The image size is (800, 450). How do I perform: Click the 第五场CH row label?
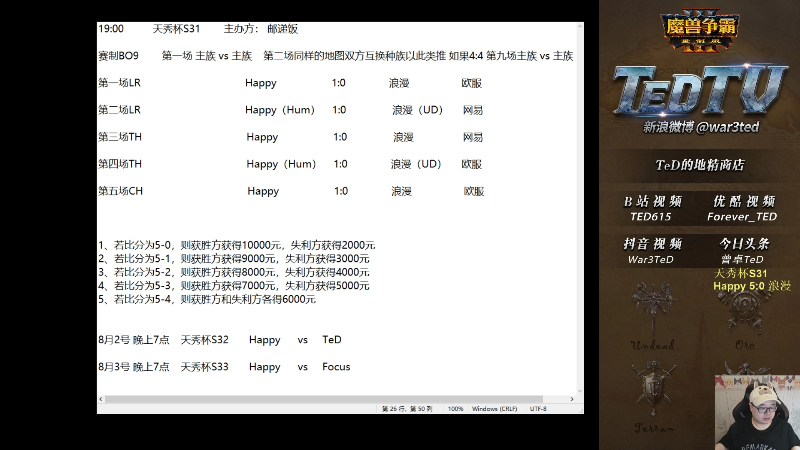(120, 191)
